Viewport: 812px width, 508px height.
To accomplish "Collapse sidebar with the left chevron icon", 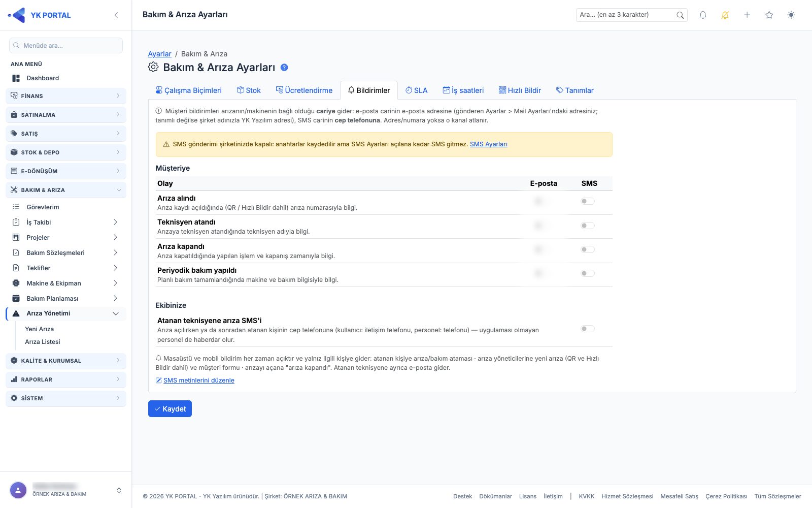I will coord(116,15).
